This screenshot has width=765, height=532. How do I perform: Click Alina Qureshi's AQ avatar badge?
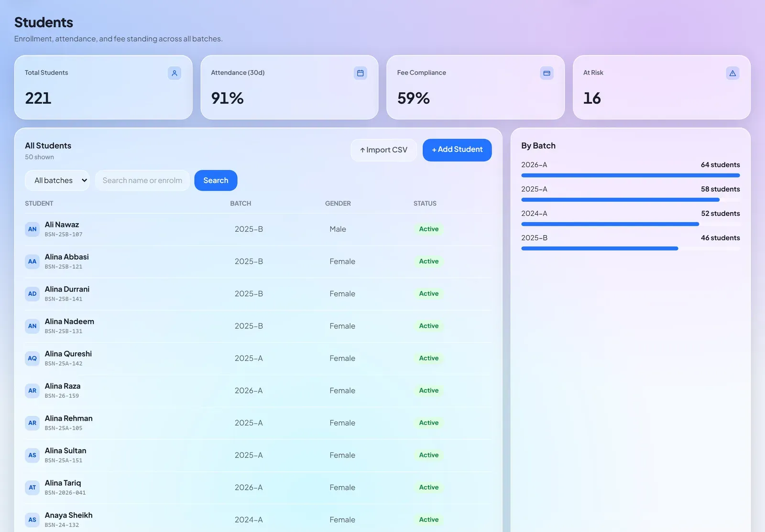click(x=32, y=358)
